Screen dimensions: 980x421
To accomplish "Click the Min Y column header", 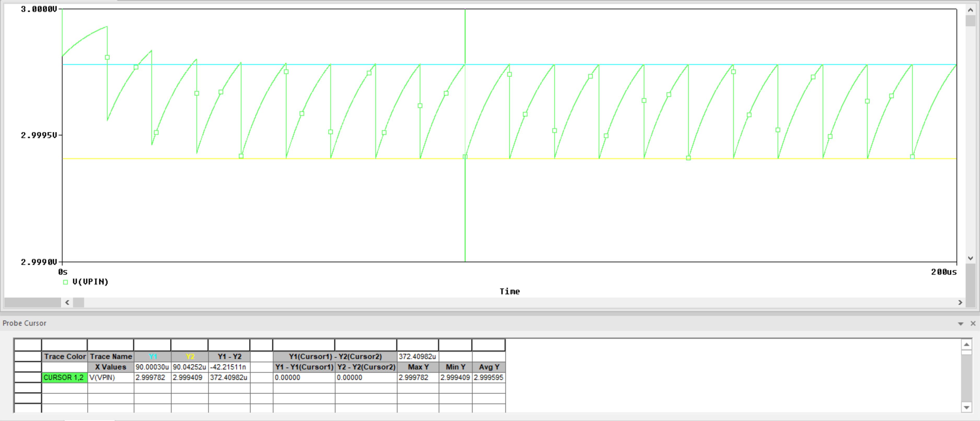I will pyautogui.click(x=455, y=367).
